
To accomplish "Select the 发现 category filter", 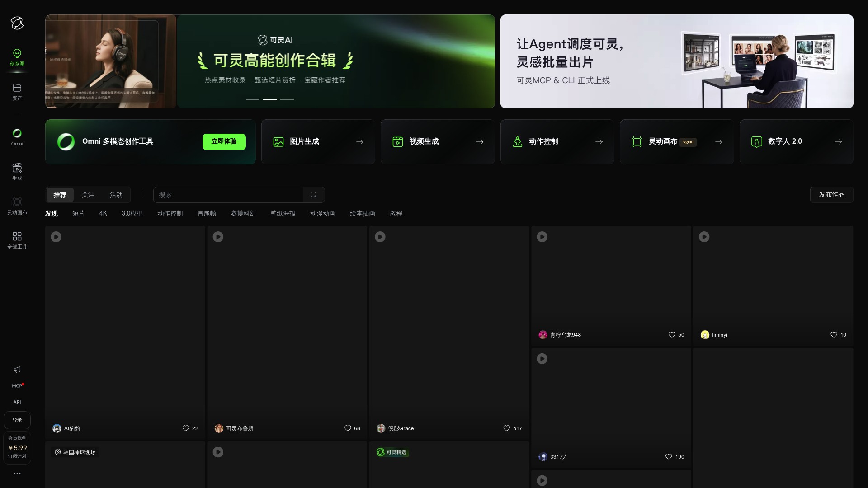I will [x=52, y=214].
